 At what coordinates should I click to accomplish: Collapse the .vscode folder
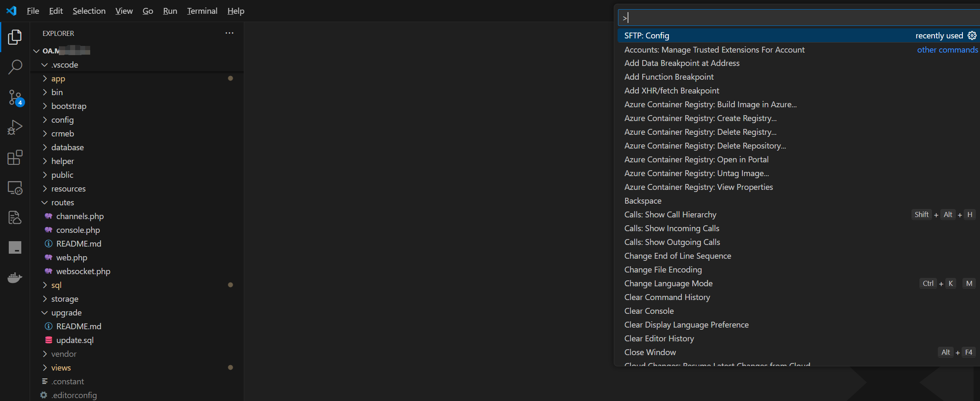(x=137, y=65)
